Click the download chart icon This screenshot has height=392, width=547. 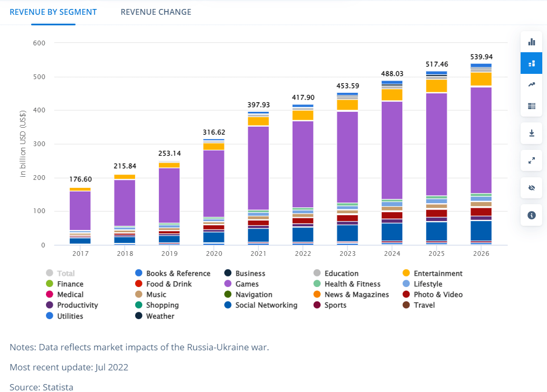(x=532, y=133)
